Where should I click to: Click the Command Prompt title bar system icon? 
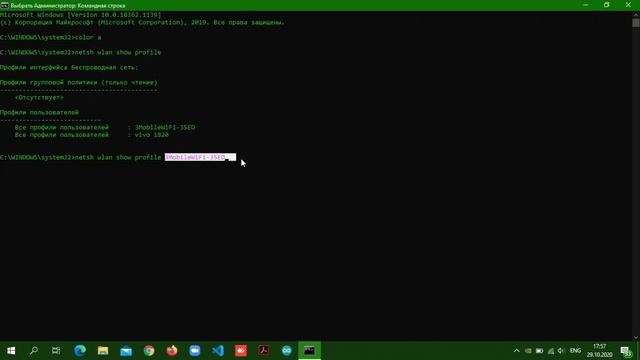point(4,5)
